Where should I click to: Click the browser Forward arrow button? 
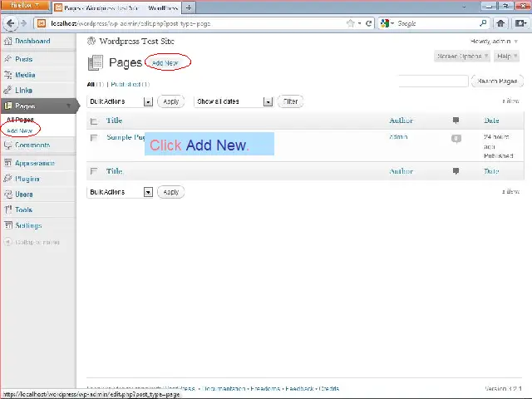[23, 23]
